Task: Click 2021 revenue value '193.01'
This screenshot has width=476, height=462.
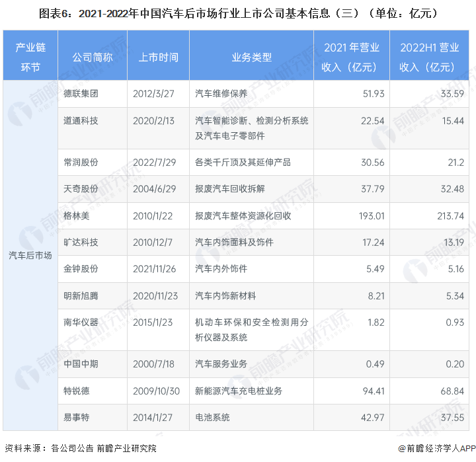Action: point(372,216)
